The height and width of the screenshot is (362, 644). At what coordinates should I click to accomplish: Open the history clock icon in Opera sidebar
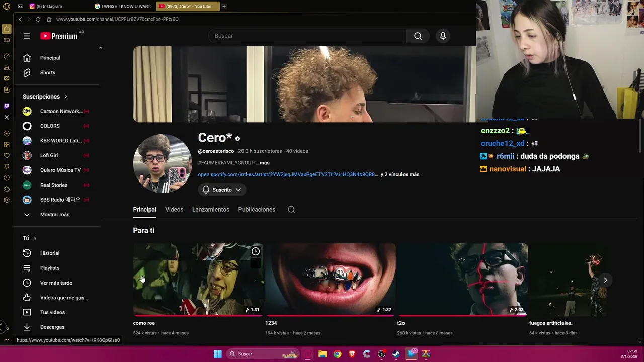click(x=7, y=177)
